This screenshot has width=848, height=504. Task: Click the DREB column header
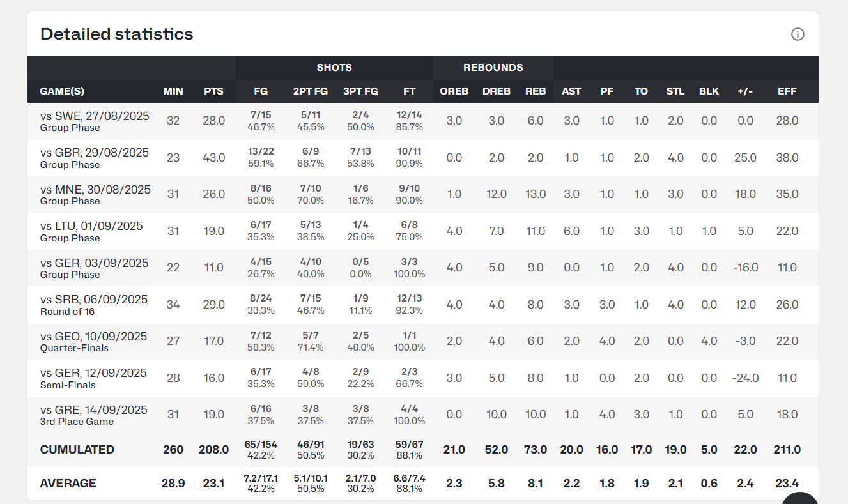click(497, 91)
